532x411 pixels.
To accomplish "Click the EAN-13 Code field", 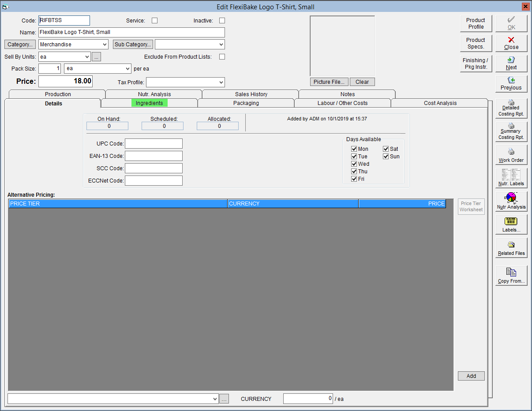I will point(154,156).
